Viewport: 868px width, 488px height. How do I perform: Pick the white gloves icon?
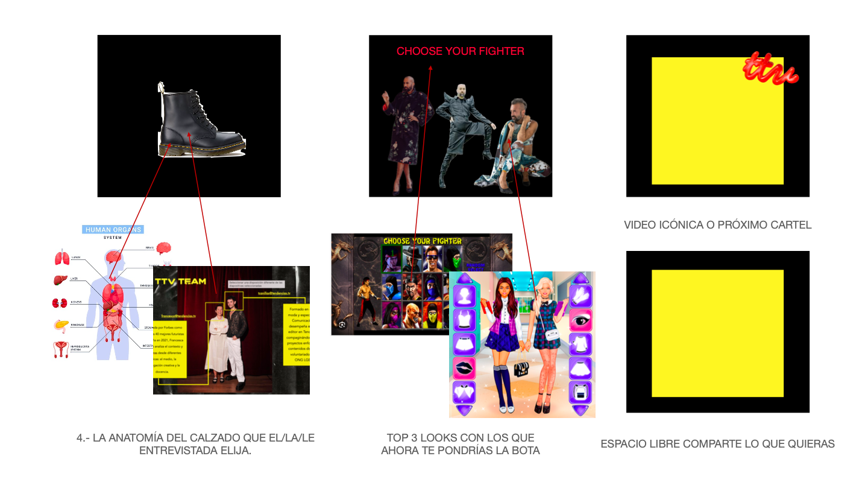580,296
